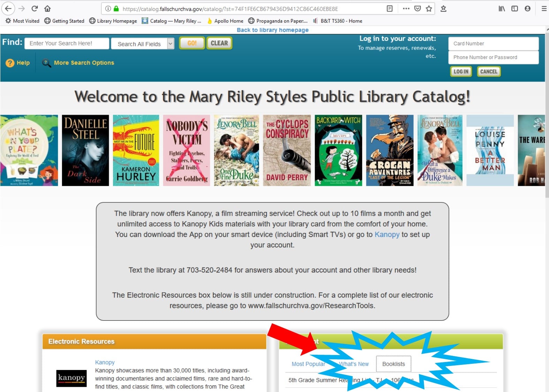Open the Firefox Library icon
The width and height of the screenshot is (549, 392).
(502, 9)
